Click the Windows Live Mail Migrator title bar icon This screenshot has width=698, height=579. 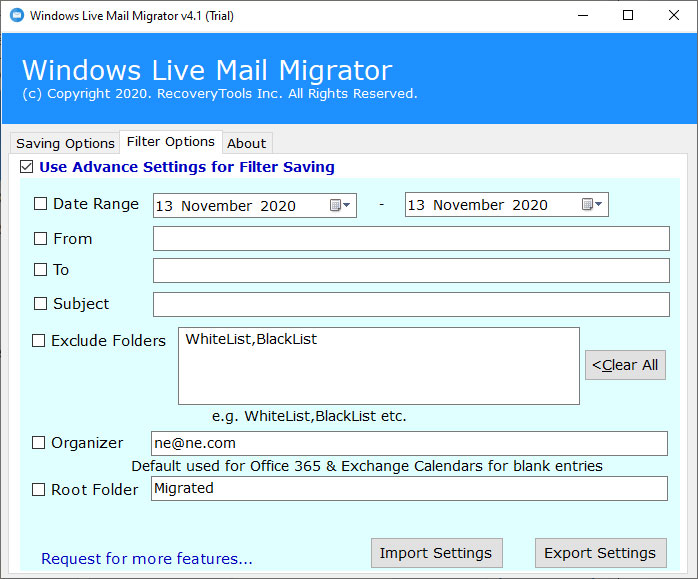click(x=17, y=15)
